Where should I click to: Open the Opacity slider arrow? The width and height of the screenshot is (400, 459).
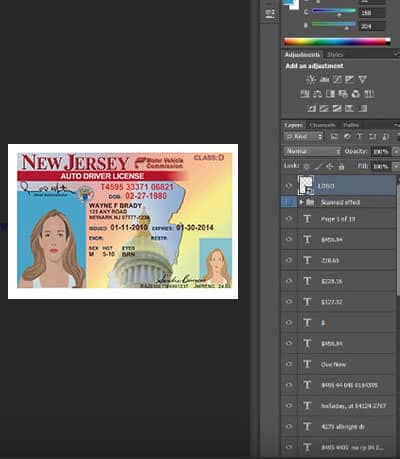click(x=396, y=152)
